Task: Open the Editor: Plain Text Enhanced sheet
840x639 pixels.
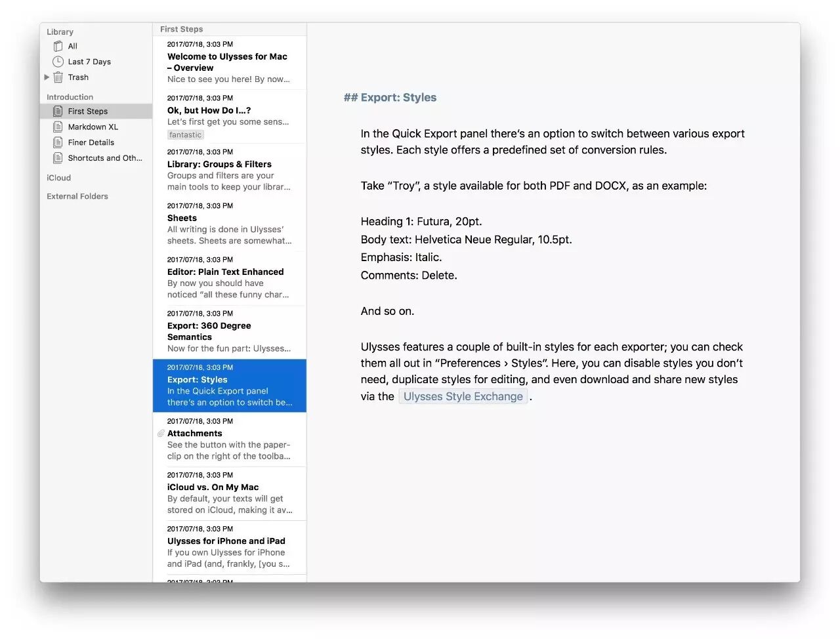Action: 230,278
